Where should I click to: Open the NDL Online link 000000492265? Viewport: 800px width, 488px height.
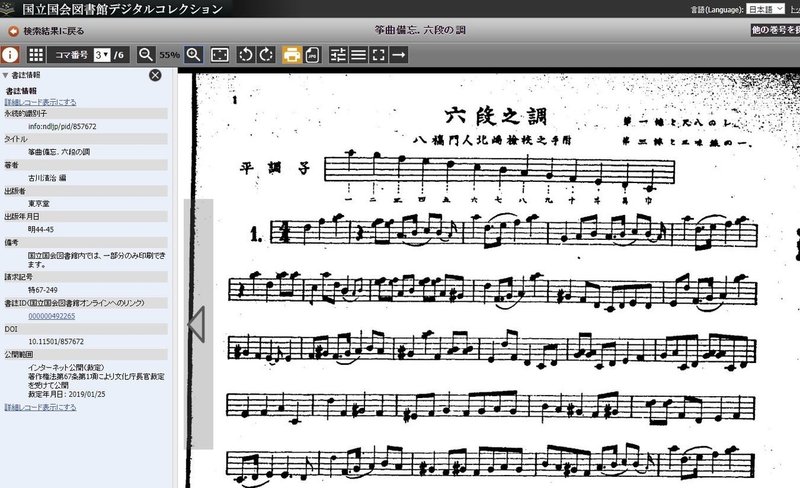coord(52,316)
